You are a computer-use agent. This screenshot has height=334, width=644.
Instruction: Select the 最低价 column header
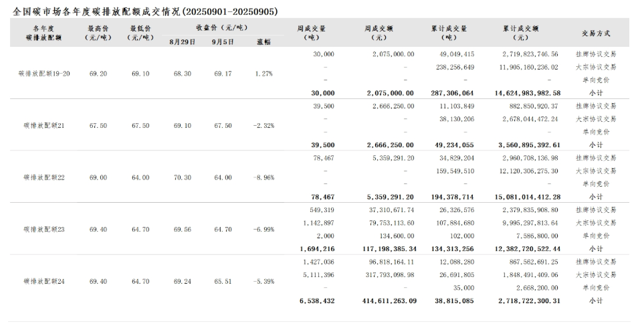(x=140, y=33)
